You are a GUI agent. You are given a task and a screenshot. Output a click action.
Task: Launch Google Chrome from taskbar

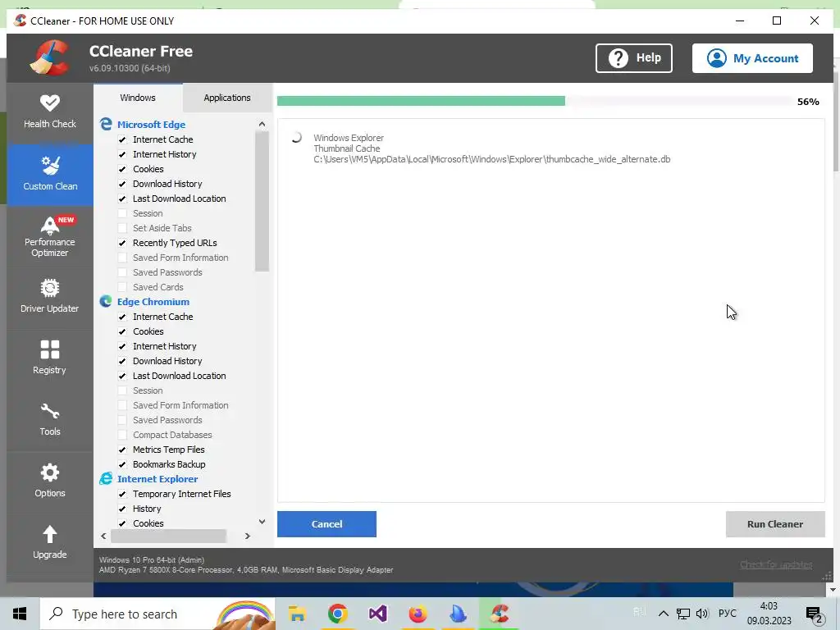337,614
